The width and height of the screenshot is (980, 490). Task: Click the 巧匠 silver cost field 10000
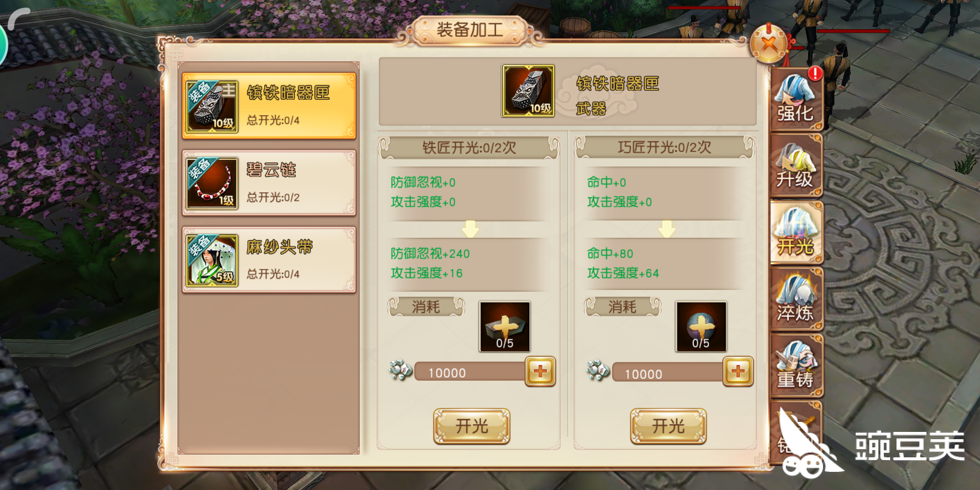[x=668, y=373]
